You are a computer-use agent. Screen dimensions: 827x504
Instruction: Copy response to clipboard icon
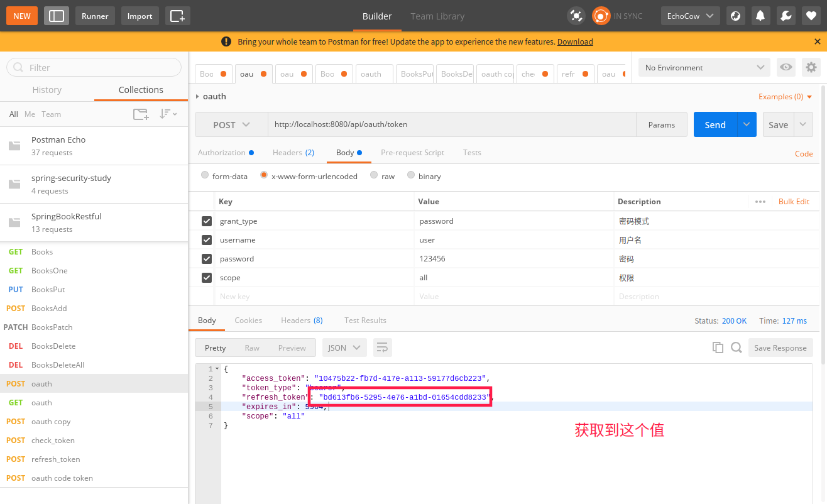(718, 348)
